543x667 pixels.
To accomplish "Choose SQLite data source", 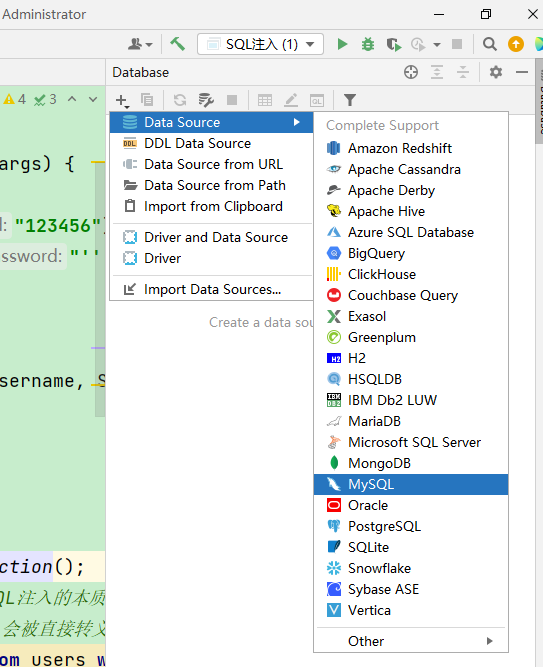I will point(411,547).
